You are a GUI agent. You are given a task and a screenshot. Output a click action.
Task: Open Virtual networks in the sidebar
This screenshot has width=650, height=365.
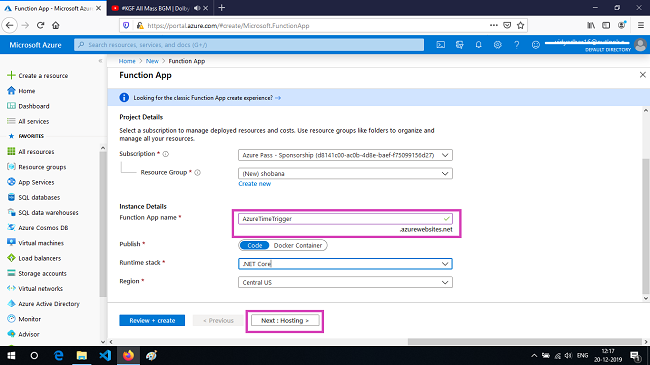pos(40,289)
